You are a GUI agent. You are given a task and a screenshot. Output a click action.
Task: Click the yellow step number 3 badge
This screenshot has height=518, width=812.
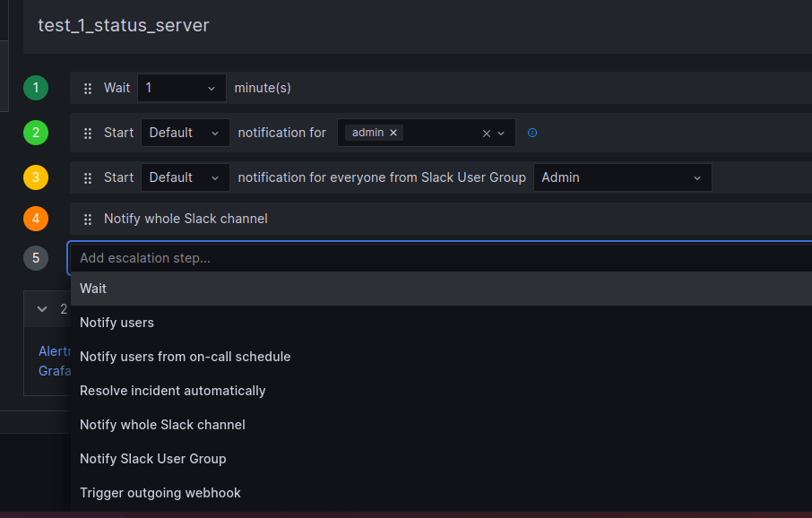pyautogui.click(x=36, y=177)
